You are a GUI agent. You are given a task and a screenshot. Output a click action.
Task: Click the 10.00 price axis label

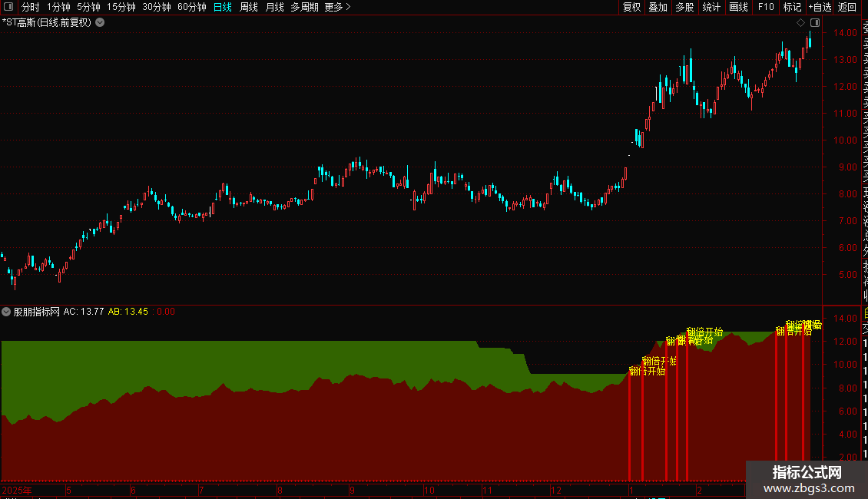tap(845, 140)
